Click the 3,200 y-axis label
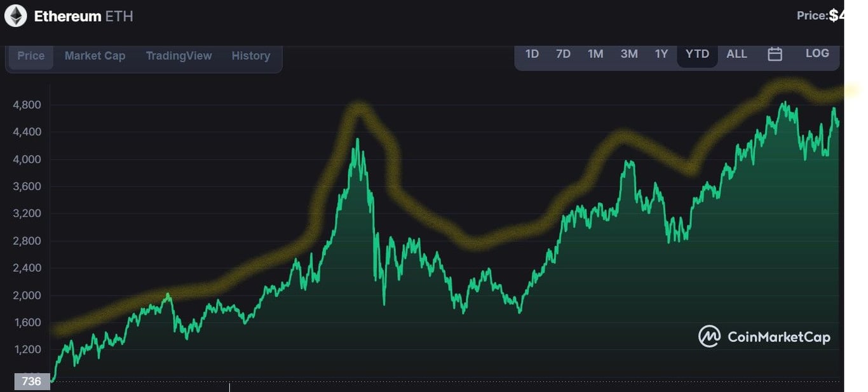The width and height of the screenshot is (868, 392). coord(27,213)
